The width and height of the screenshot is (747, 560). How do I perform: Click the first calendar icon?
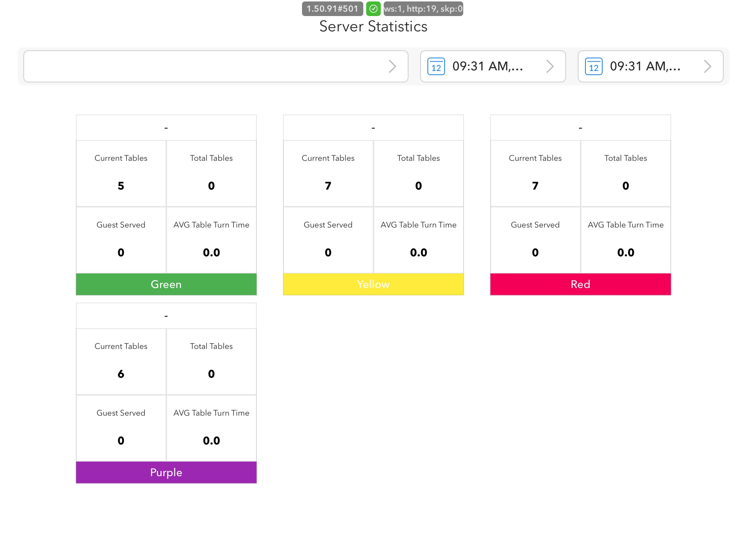tap(436, 66)
